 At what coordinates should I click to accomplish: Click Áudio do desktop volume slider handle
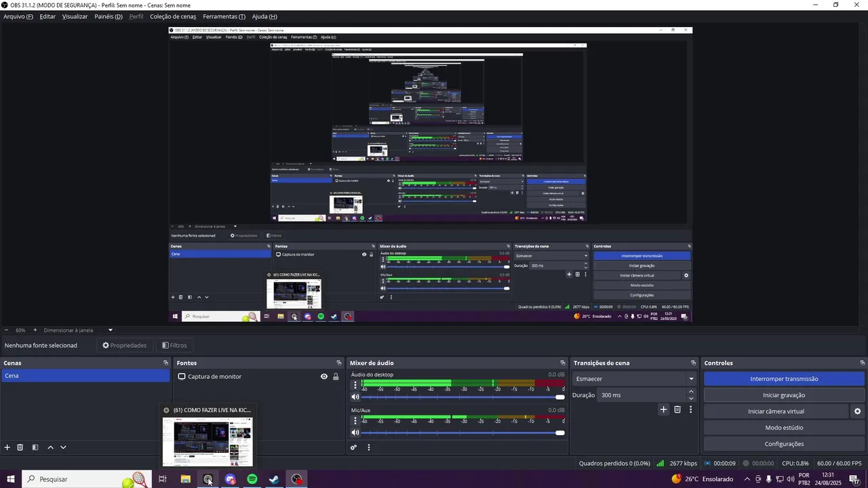tap(560, 396)
